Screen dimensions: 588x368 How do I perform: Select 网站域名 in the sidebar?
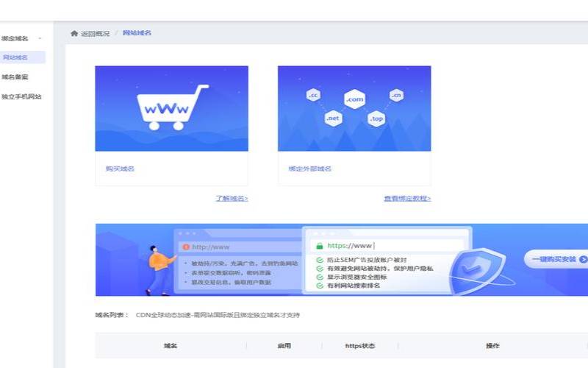[x=23, y=57]
